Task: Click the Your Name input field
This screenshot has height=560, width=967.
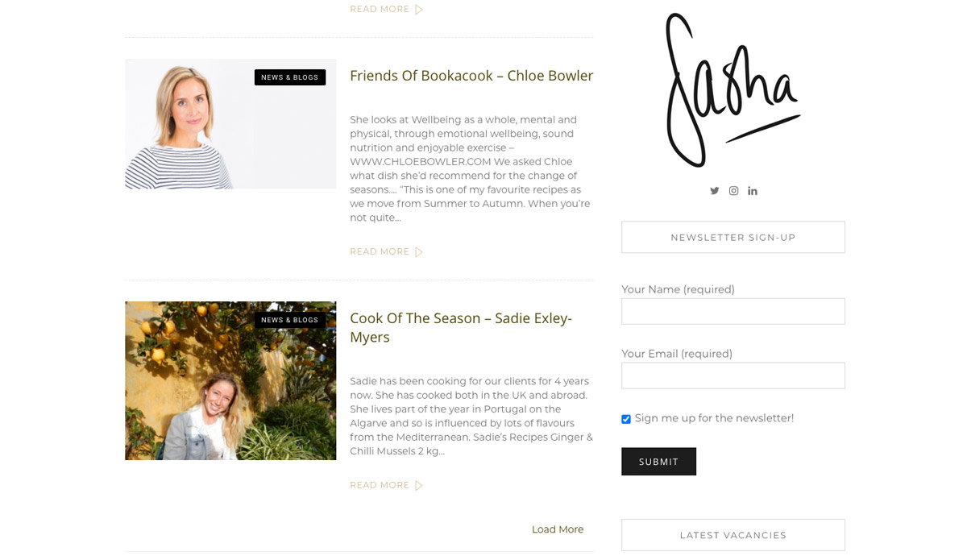Action: tap(733, 311)
